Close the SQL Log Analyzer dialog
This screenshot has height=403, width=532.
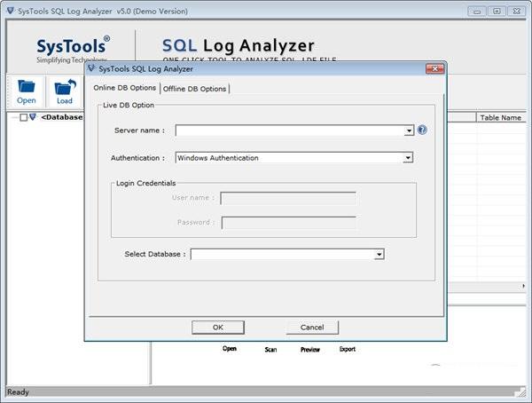(x=434, y=68)
